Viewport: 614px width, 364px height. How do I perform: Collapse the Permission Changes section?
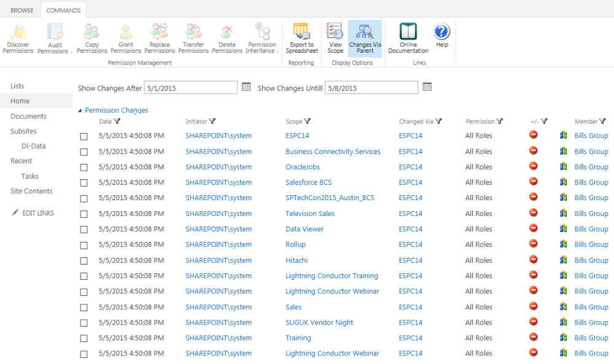tap(80, 110)
